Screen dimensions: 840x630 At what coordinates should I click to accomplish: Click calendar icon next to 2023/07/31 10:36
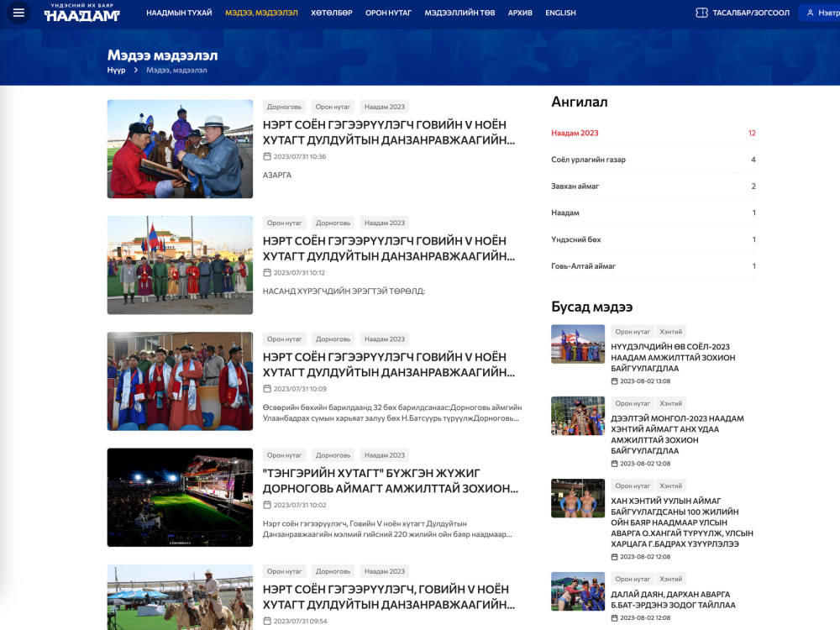click(267, 156)
